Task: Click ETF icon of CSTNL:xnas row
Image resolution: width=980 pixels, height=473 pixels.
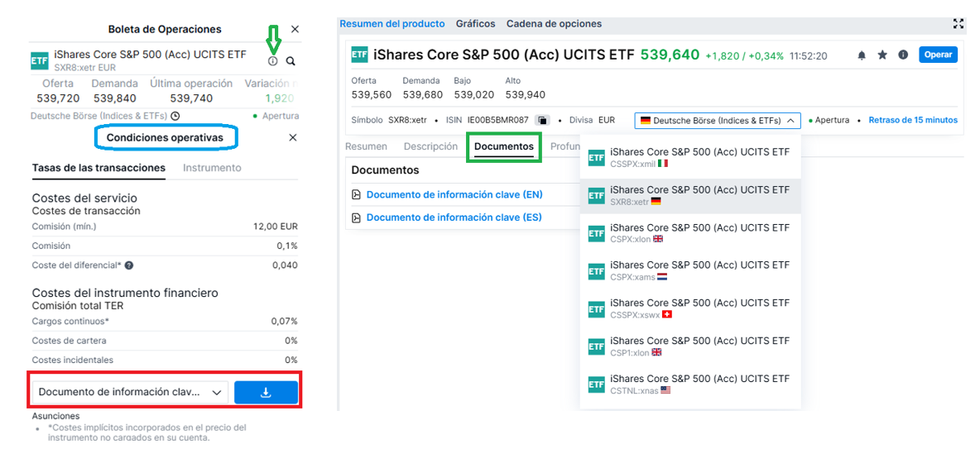Action: (x=596, y=385)
